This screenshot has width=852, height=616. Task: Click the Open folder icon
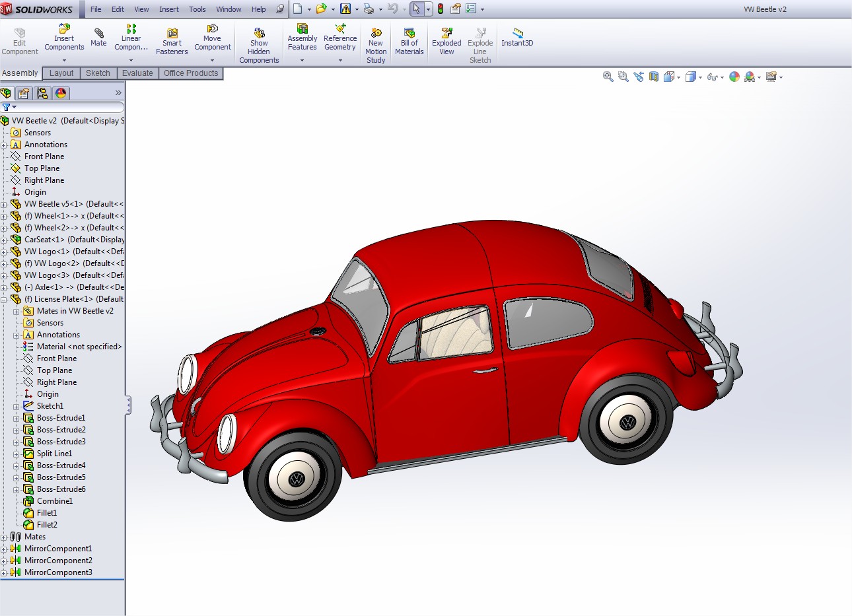click(321, 9)
